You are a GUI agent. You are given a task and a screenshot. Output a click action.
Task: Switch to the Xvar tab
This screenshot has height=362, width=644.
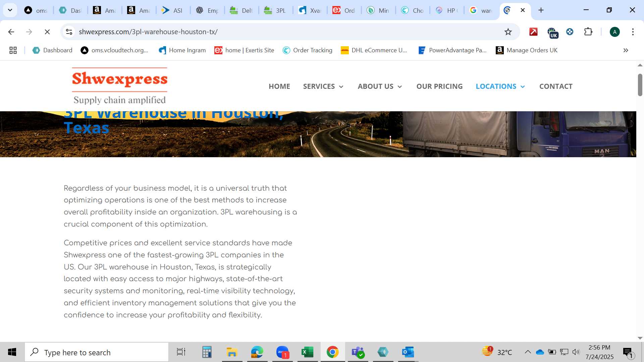pos(310,10)
